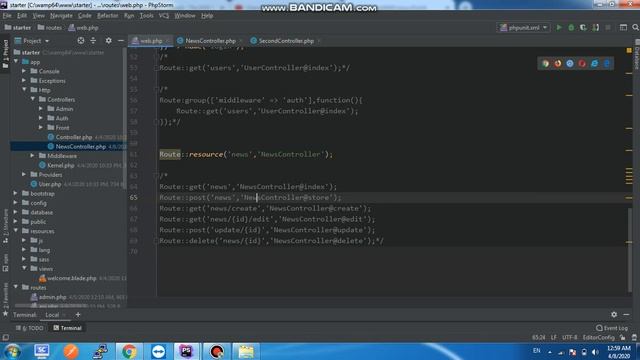The image size is (640, 360).
Task: Click the fold marker on line 63
Action: click(156, 176)
